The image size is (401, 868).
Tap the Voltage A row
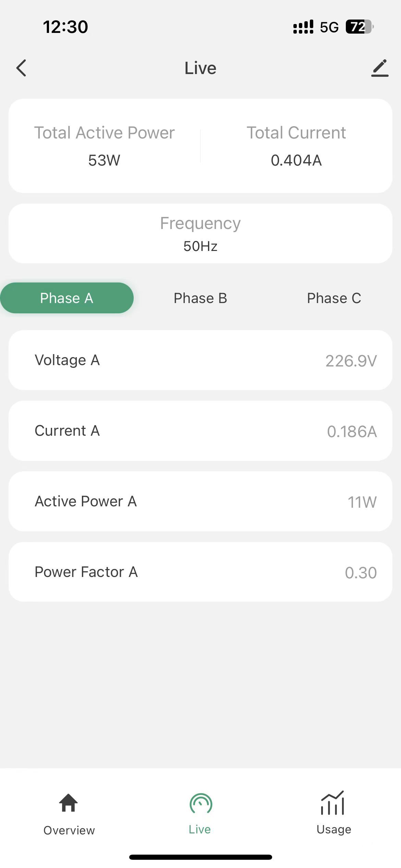[200, 360]
